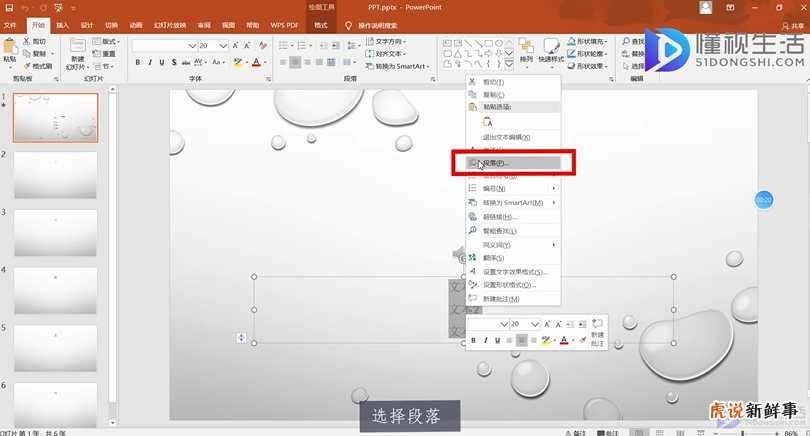
Task: Select slide 3 thumbnail in the slide panel
Action: tap(55, 232)
